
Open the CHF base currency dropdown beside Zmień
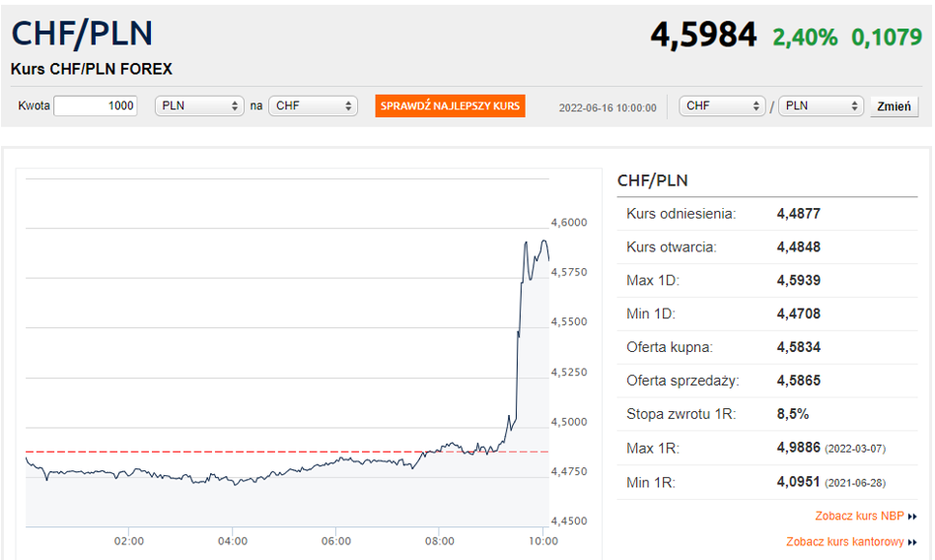click(723, 106)
